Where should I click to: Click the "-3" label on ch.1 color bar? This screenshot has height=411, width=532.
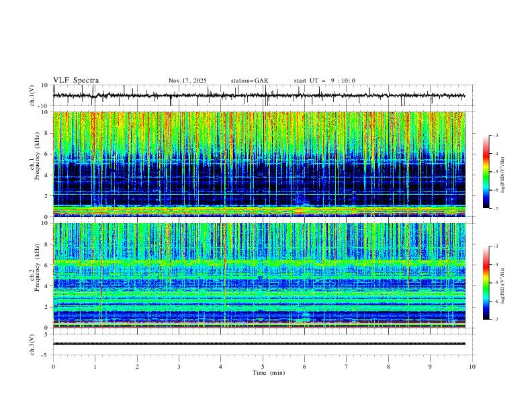point(495,135)
